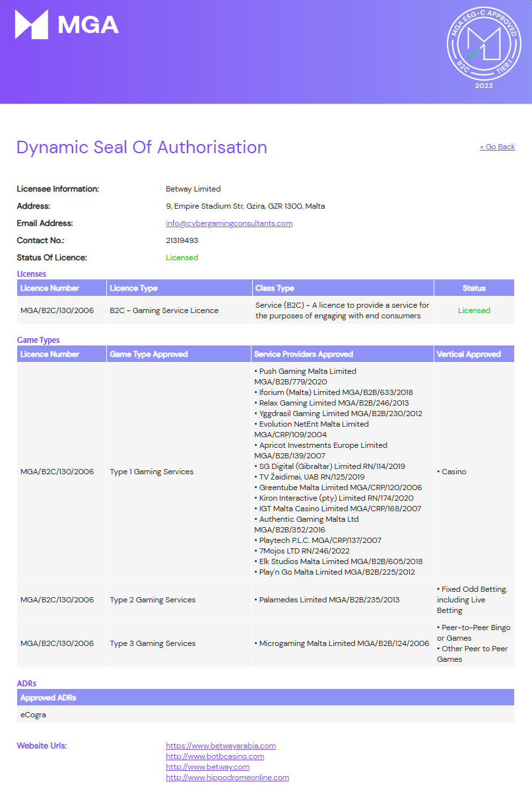The image size is (532, 790).
Task: Click the Other Peer to Peer Games entry
Action: (472, 654)
